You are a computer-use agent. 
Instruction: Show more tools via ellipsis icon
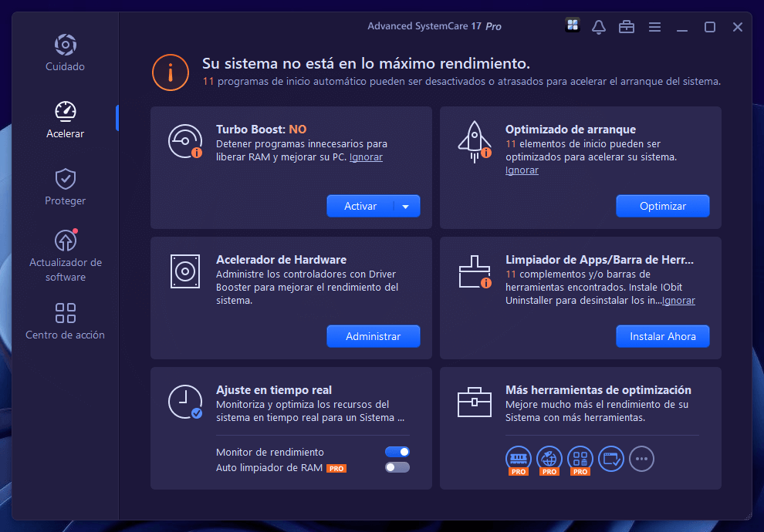(642, 459)
